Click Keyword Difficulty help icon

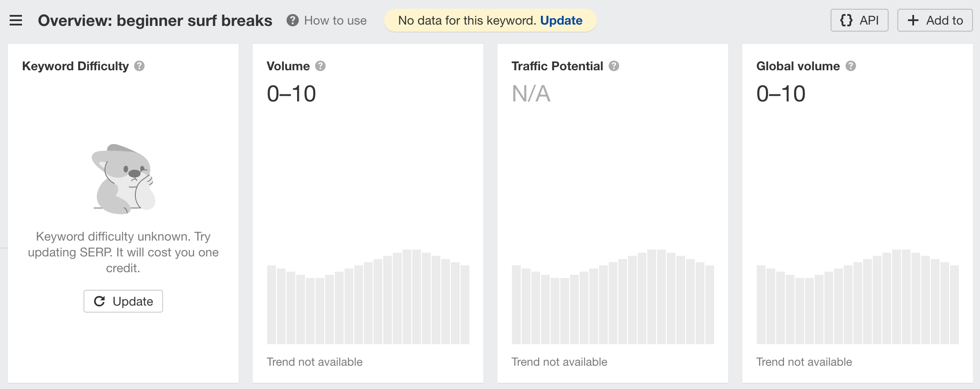point(139,66)
